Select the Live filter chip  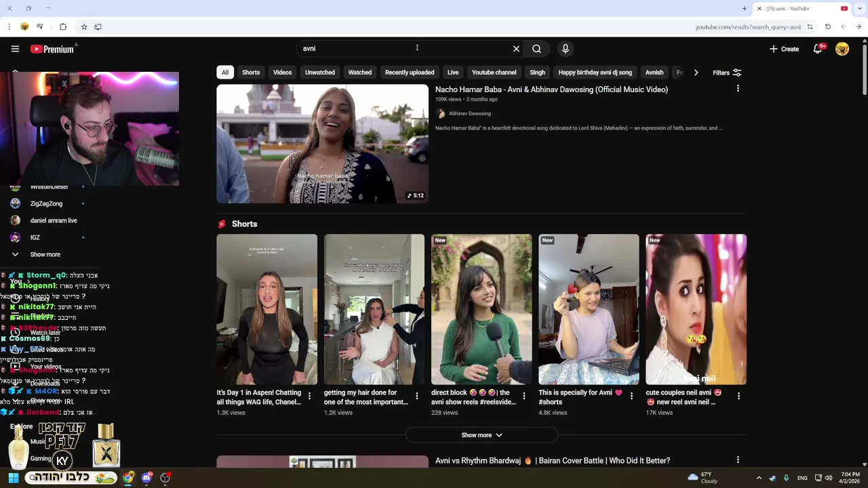[x=453, y=73]
